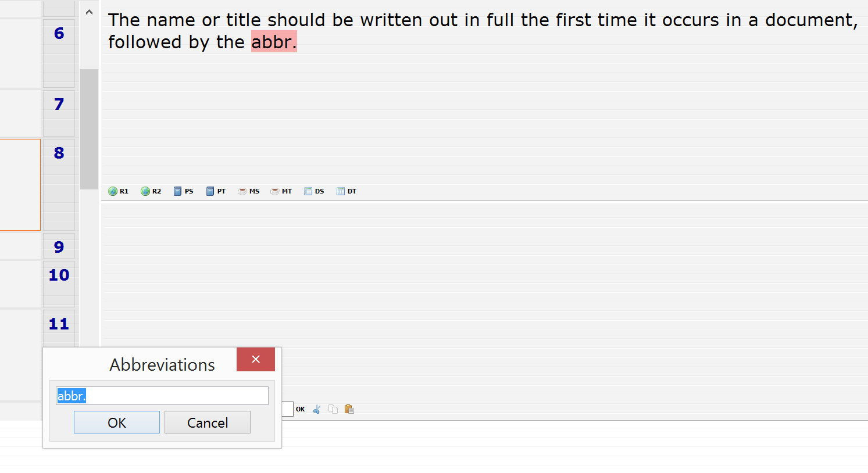Open the DS table icon

[308, 191]
